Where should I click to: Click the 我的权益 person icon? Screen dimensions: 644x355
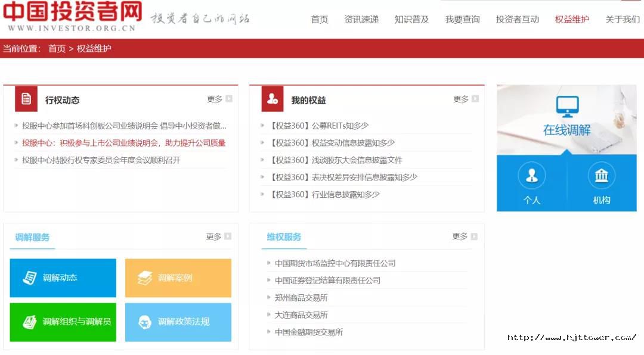pos(273,99)
